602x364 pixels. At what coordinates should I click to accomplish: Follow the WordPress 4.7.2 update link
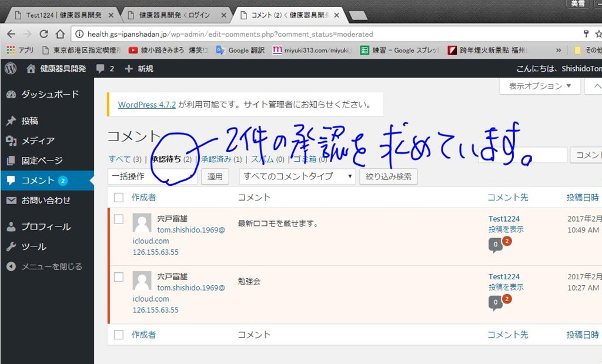tap(147, 105)
